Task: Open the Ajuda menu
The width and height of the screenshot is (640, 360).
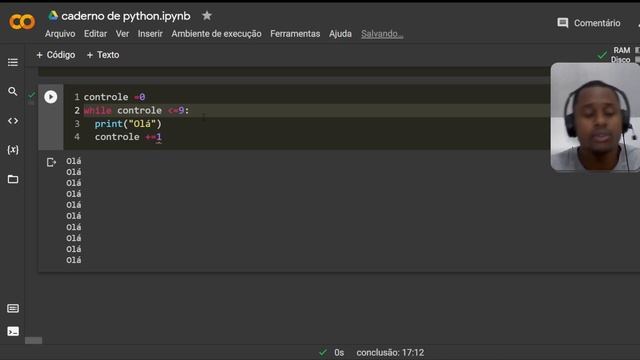Action: (x=340, y=34)
